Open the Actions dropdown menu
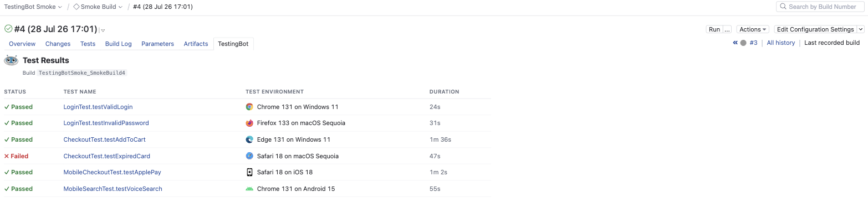 [x=753, y=29]
